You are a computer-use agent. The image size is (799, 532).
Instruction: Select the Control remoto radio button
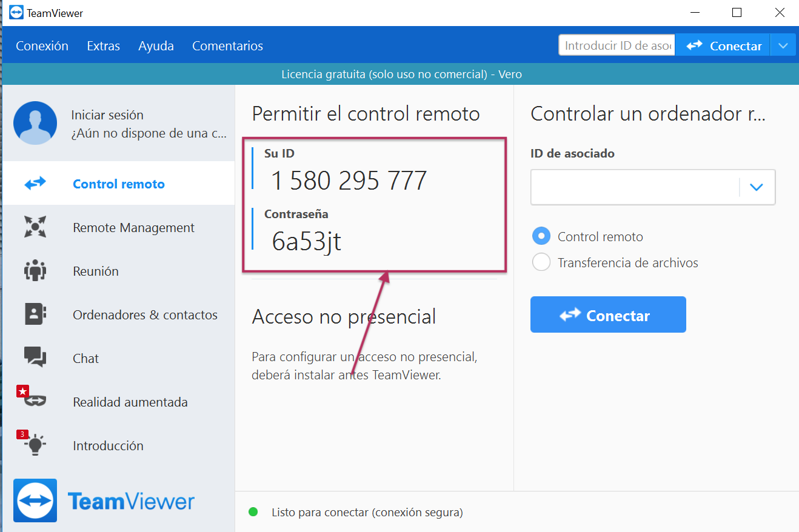541,236
